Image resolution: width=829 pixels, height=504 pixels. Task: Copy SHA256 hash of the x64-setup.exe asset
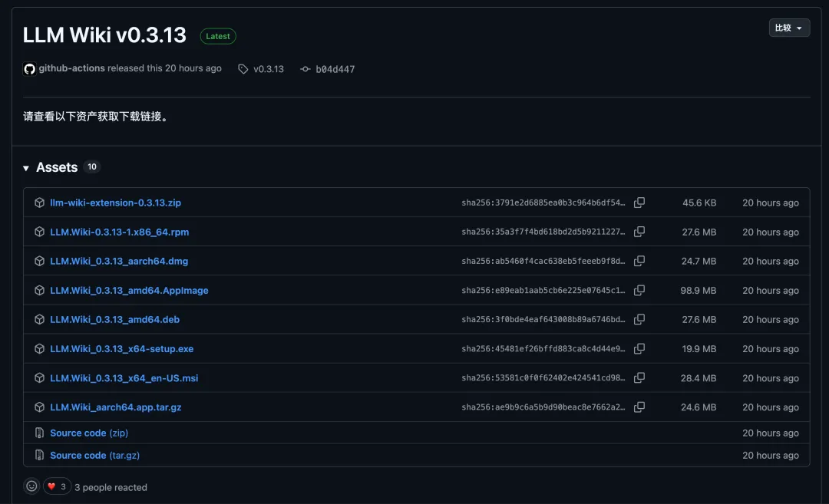(x=639, y=348)
